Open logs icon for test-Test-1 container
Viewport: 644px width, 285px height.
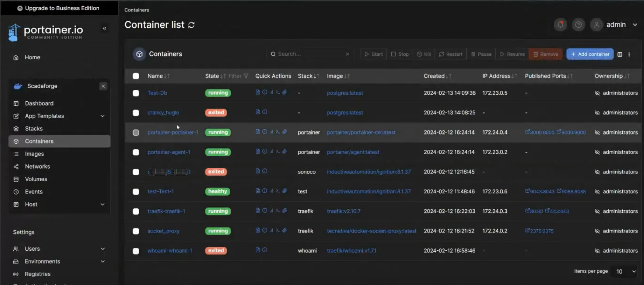[258, 191]
